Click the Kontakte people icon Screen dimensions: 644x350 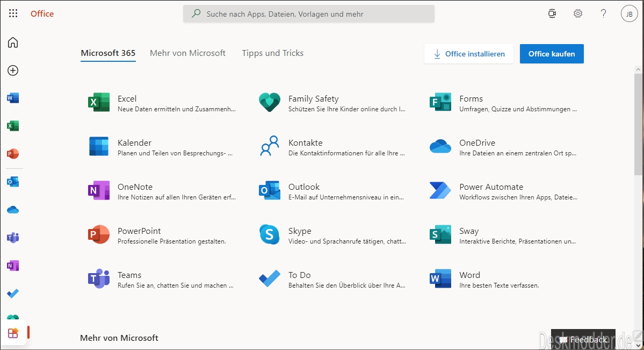[270, 146]
